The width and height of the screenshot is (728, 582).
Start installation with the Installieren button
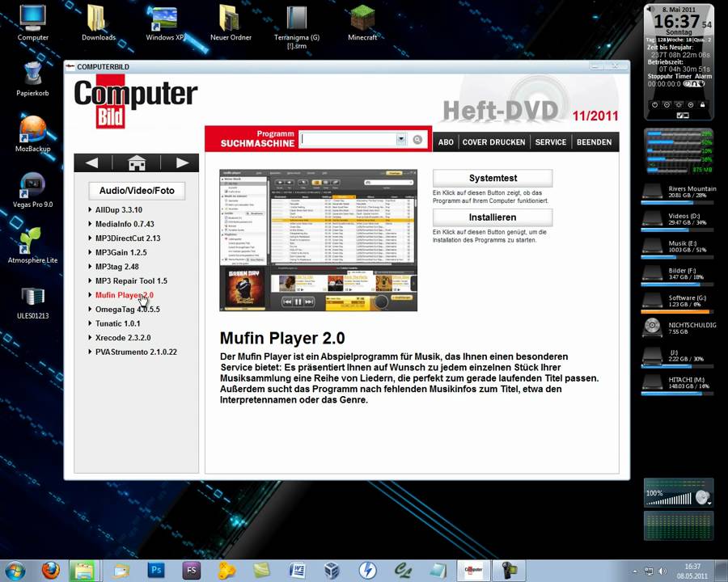(493, 217)
